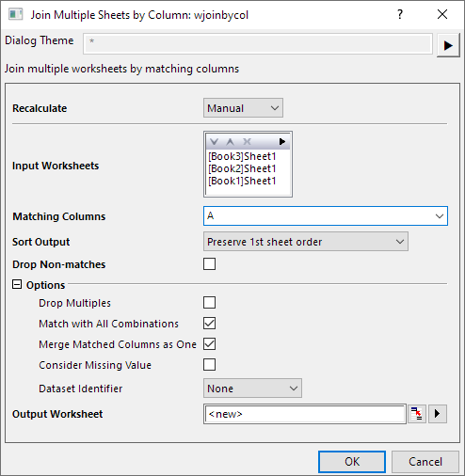This screenshot has height=476, width=465.
Task: Click the dialog title bar app icon
Action: click(x=16, y=14)
